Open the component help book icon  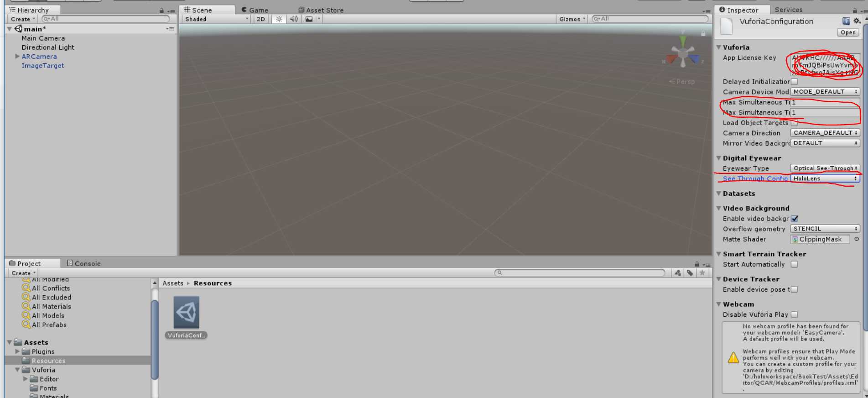[x=846, y=21]
